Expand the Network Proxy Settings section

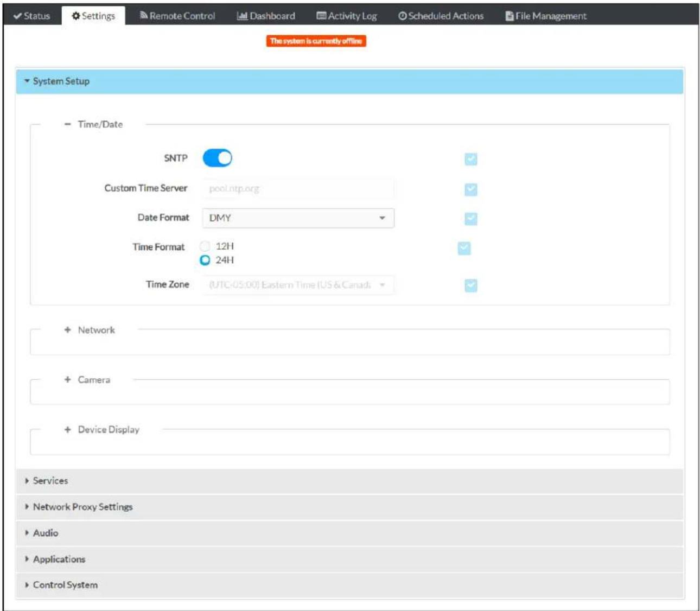point(349,507)
